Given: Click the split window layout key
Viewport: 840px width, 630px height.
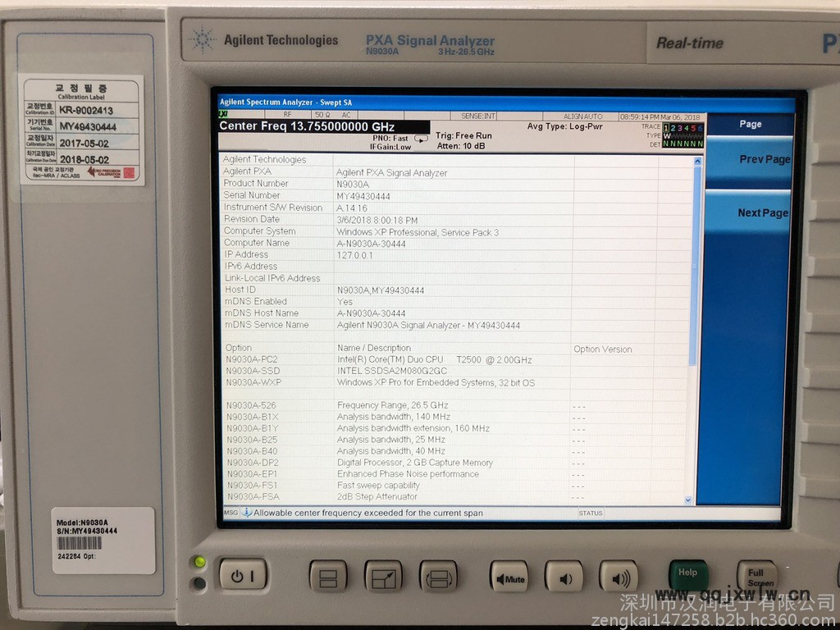Looking at the screenshot, I should 328,577.
